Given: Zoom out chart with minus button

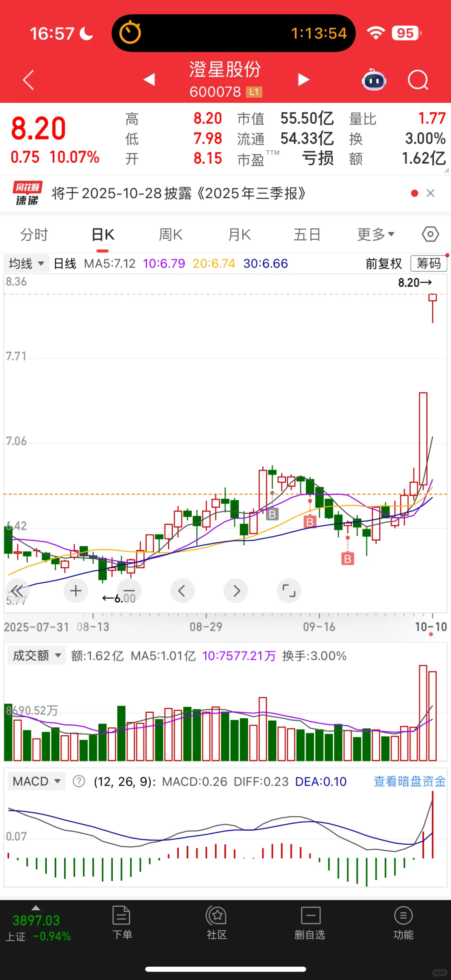Looking at the screenshot, I should click(129, 591).
